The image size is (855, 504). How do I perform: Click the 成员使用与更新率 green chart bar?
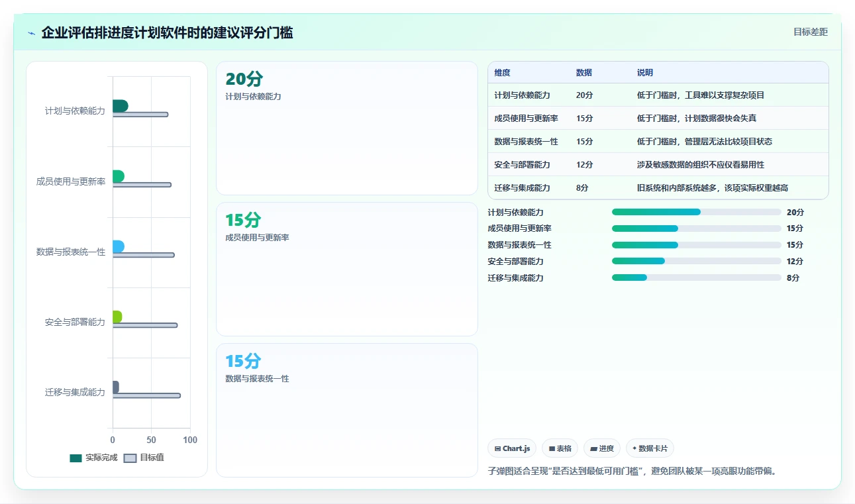(119, 176)
